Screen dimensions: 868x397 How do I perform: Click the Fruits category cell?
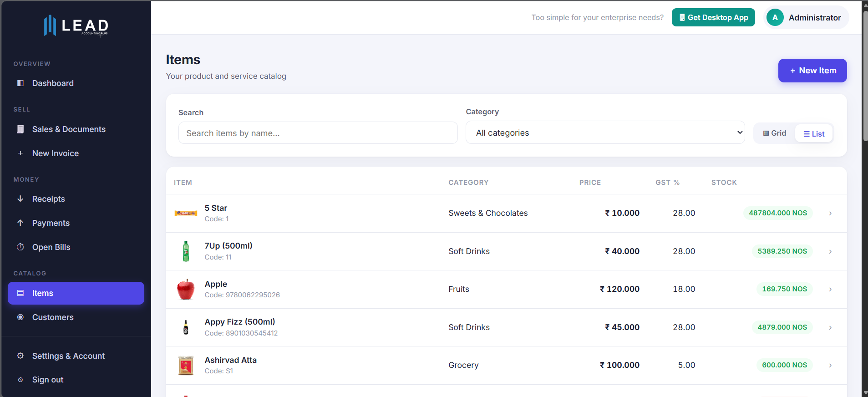tap(459, 289)
